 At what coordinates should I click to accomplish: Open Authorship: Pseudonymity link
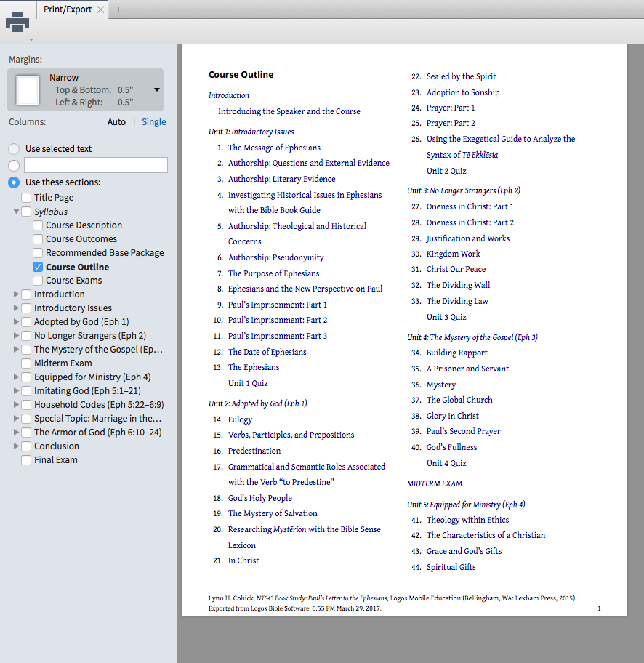coord(275,257)
